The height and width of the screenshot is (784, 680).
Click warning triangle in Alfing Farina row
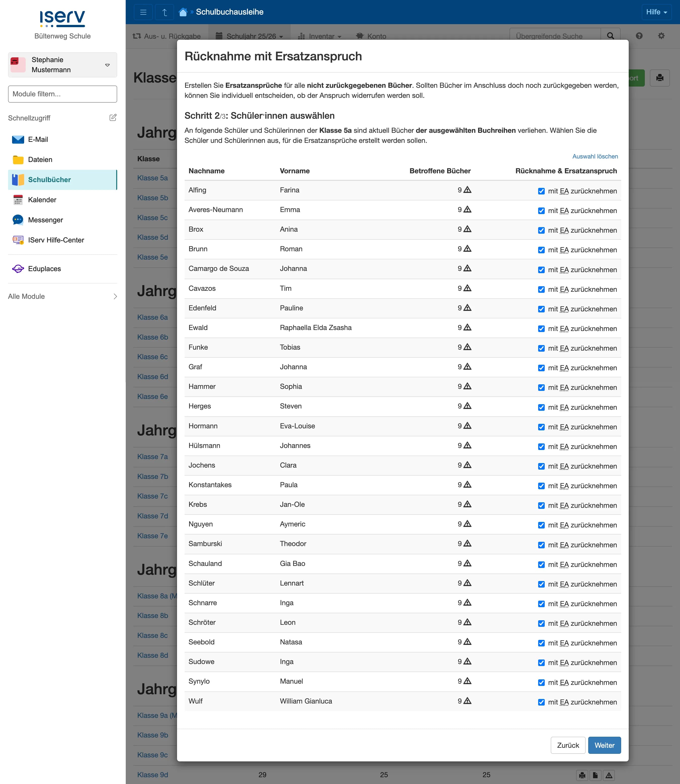pyautogui.click(x=467, y=190)
